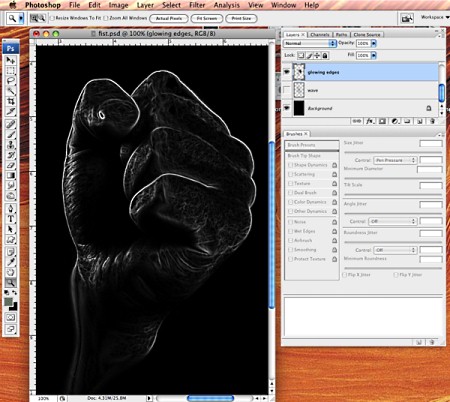Show the wave layer
Viewport: 450px width, 402px height.
coord(287,90)
